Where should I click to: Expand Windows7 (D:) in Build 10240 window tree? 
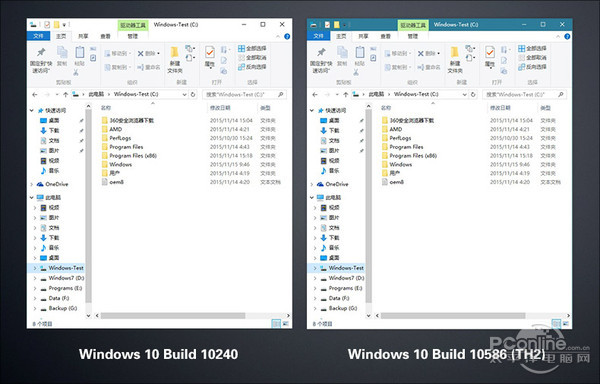[35, 278]
